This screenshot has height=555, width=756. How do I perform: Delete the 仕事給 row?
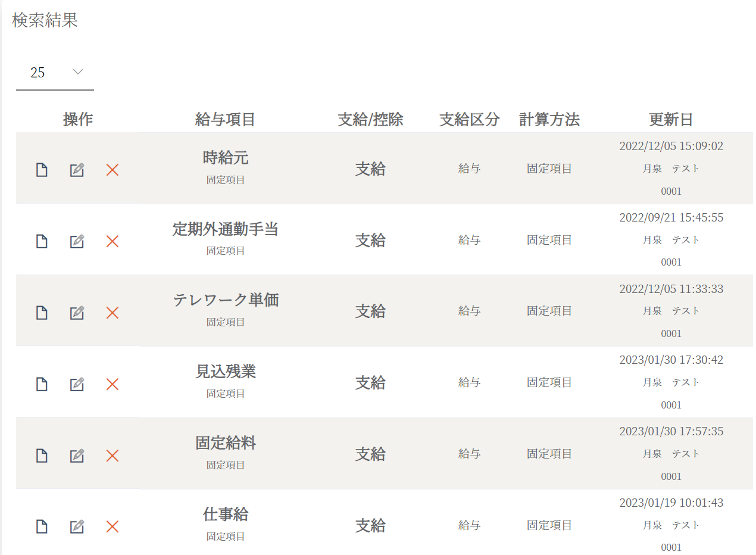coord(112,526)
